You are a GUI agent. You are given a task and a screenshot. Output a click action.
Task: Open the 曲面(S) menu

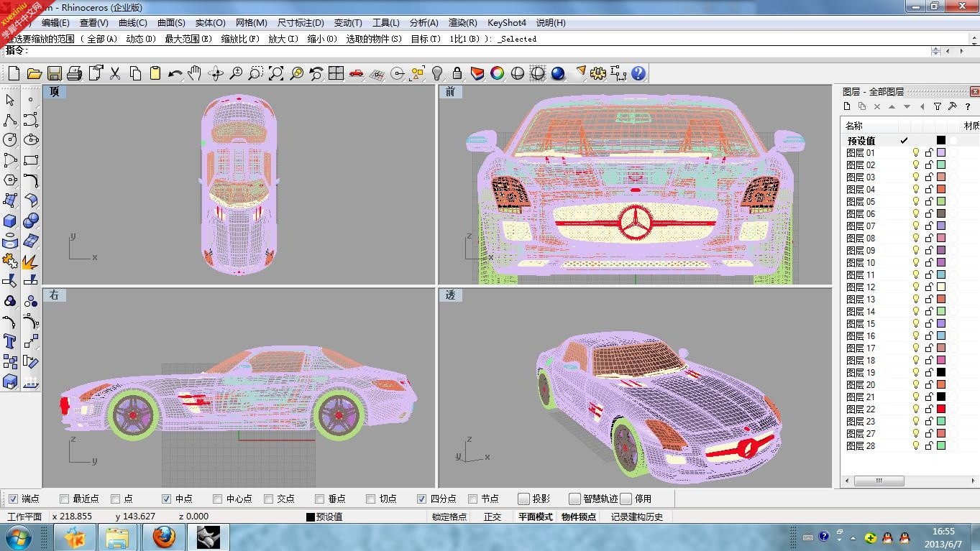point(171,23)
